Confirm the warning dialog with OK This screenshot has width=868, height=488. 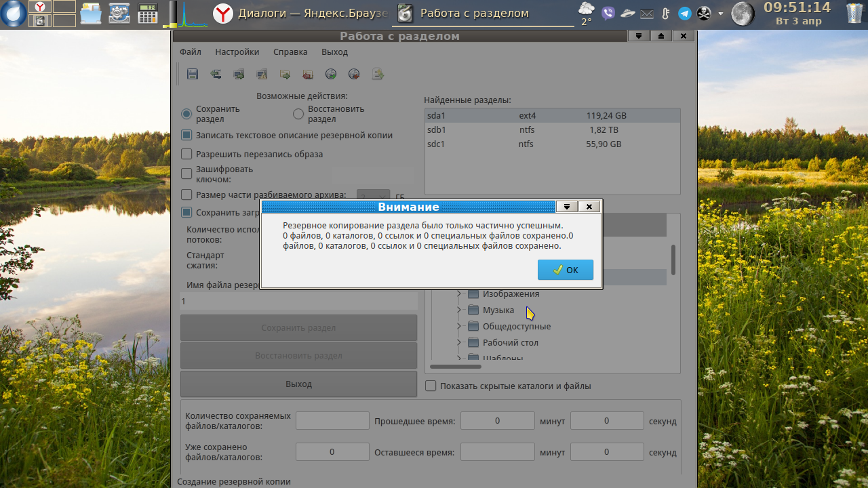point(566,270)
